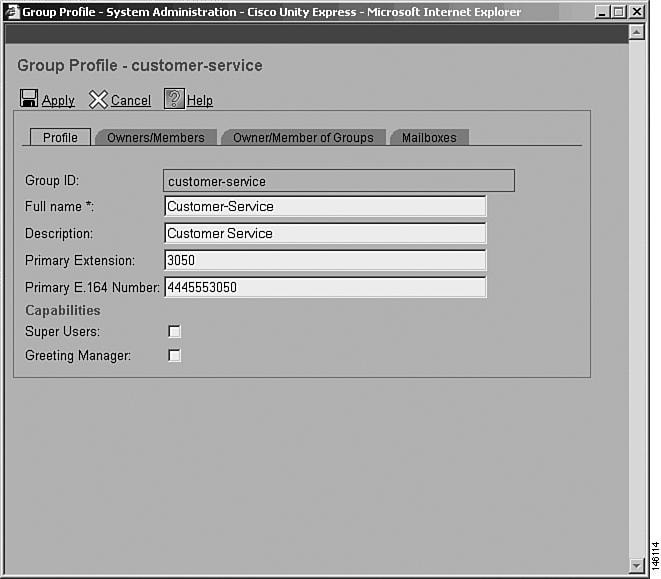The height and width of the screenshot is (579, 661).
Task: Click the Apply floppy disk icon
Action: point(29,99)
